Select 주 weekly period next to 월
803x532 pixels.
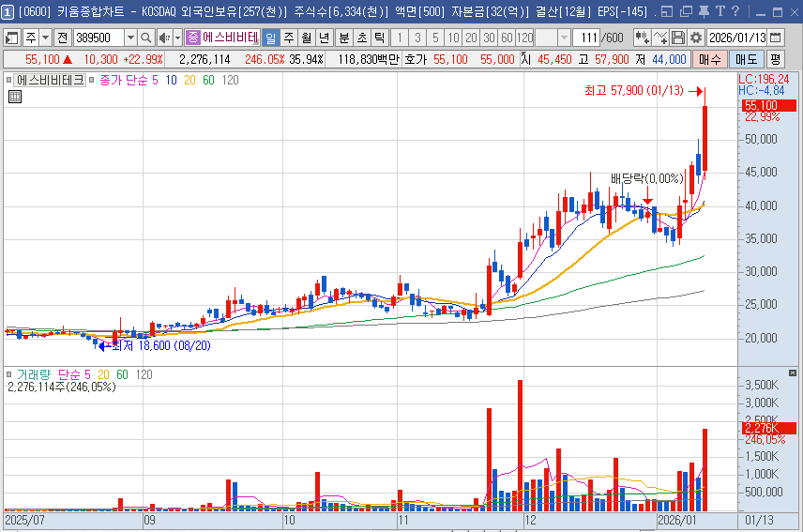tap(289, 38)
